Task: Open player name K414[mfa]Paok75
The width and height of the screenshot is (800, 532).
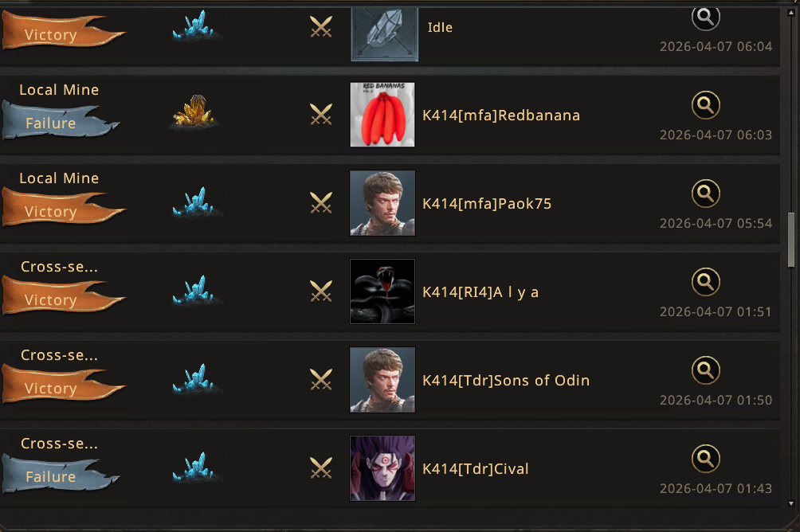Action: pos(487,204)
